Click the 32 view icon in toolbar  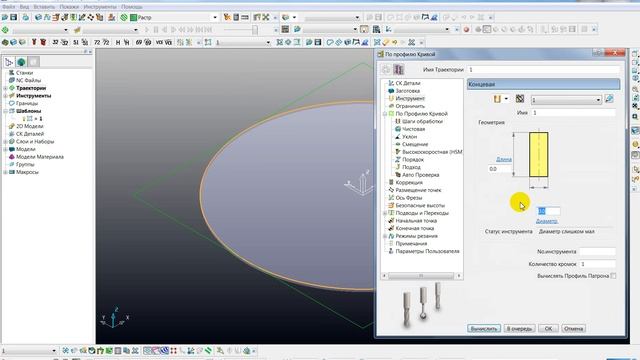(55, 42)
